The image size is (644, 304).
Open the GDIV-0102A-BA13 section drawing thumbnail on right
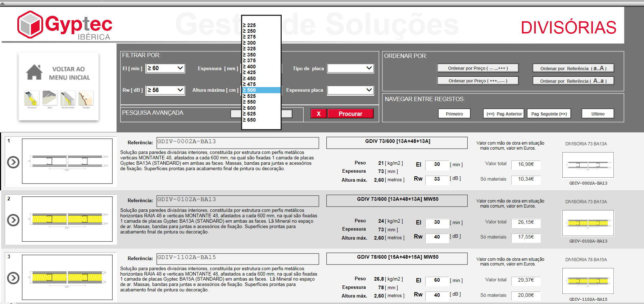click(x=588, y=223)
